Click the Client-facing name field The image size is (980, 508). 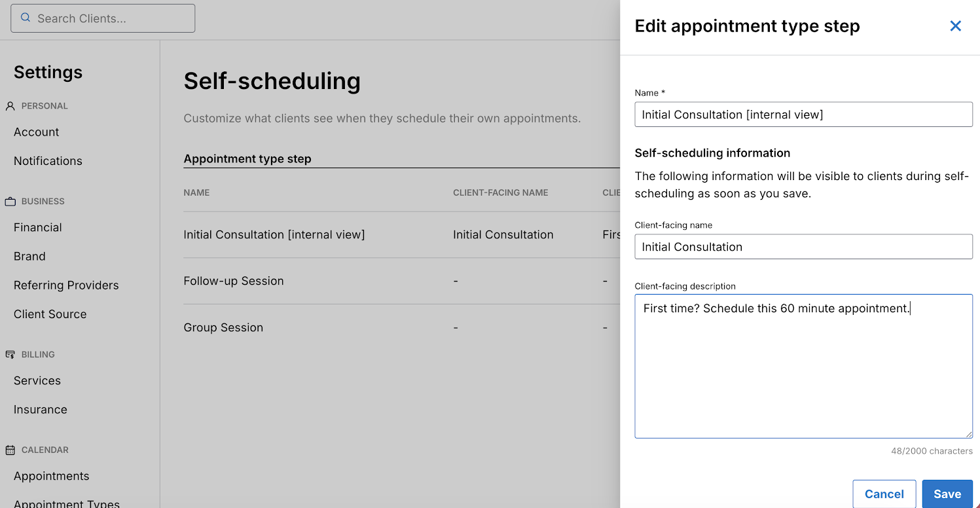click(x=803, y=247)
